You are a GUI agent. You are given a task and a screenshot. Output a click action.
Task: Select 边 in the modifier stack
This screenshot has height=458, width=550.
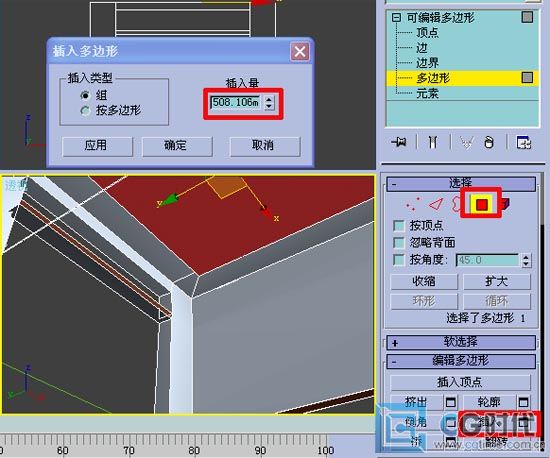coord(422,48)
